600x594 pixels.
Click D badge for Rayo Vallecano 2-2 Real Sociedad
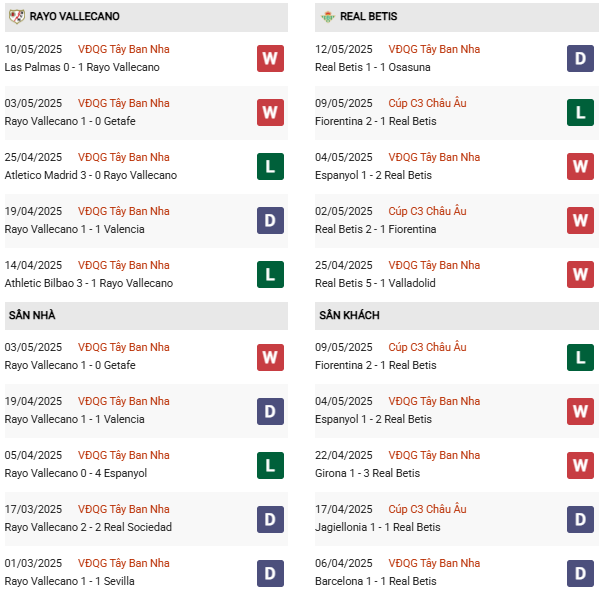(270, 519)
